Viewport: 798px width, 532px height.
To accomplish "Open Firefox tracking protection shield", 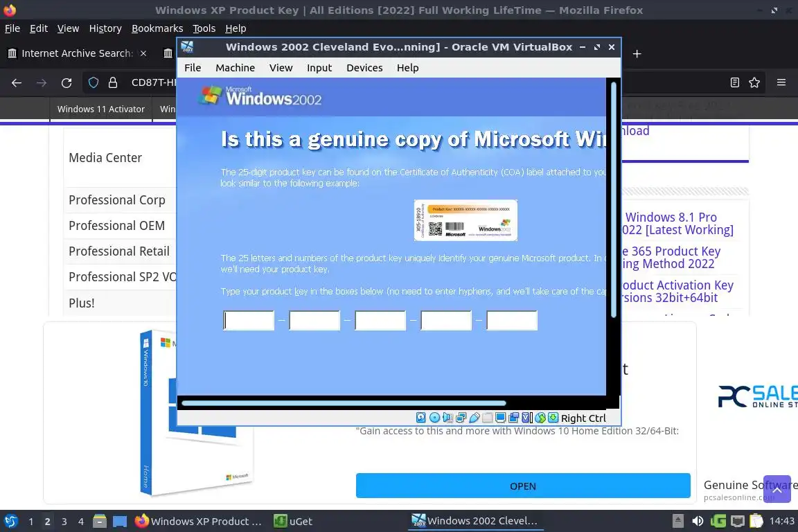I will point(94,82).
